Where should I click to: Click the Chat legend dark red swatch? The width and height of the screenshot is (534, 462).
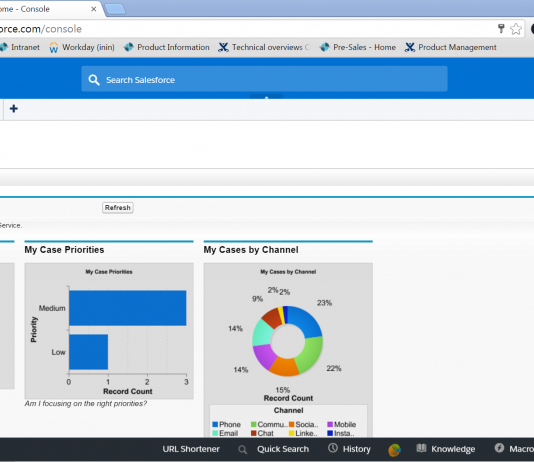(253, 433)
